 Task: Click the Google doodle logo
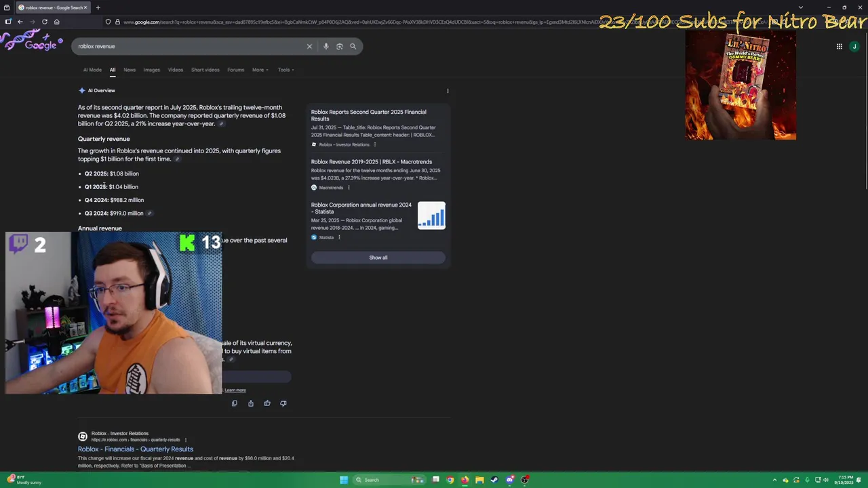(x=33, y=42)
